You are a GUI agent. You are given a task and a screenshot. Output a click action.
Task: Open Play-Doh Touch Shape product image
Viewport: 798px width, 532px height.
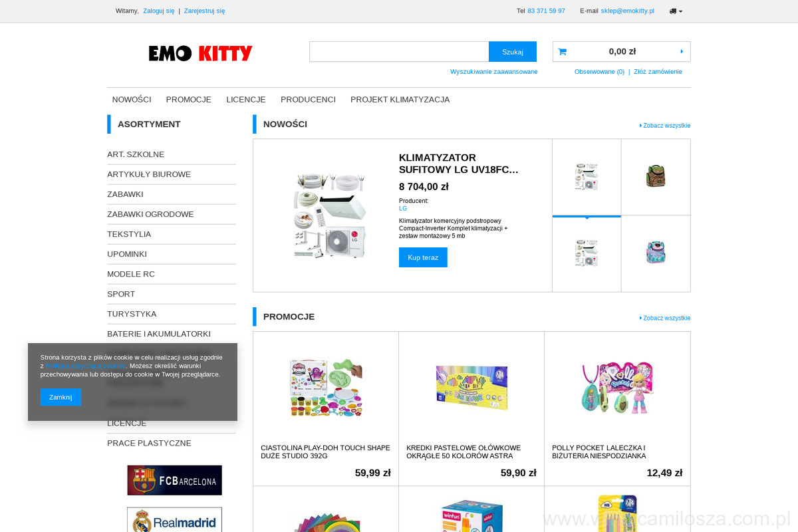point(326,387)
